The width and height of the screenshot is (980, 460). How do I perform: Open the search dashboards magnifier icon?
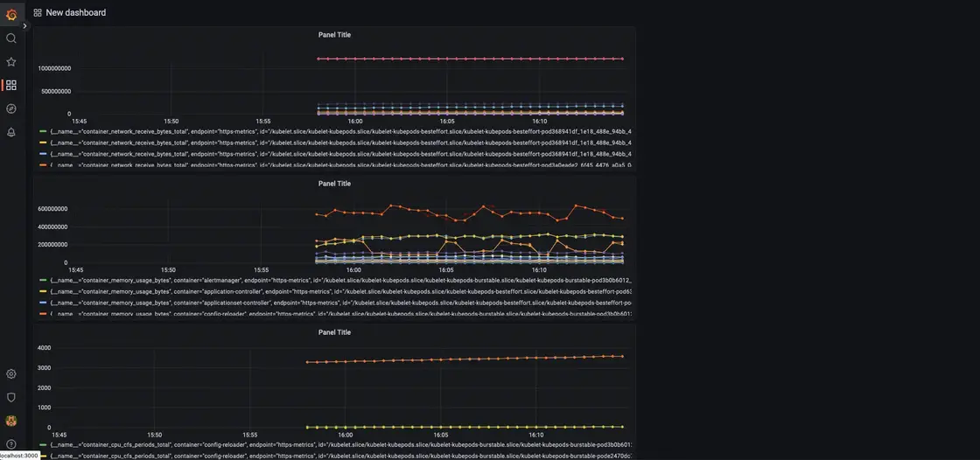pos(11,38)
